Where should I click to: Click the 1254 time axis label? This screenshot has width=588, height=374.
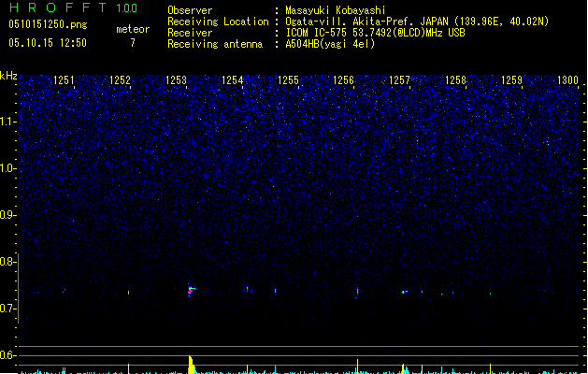[232, 80]
